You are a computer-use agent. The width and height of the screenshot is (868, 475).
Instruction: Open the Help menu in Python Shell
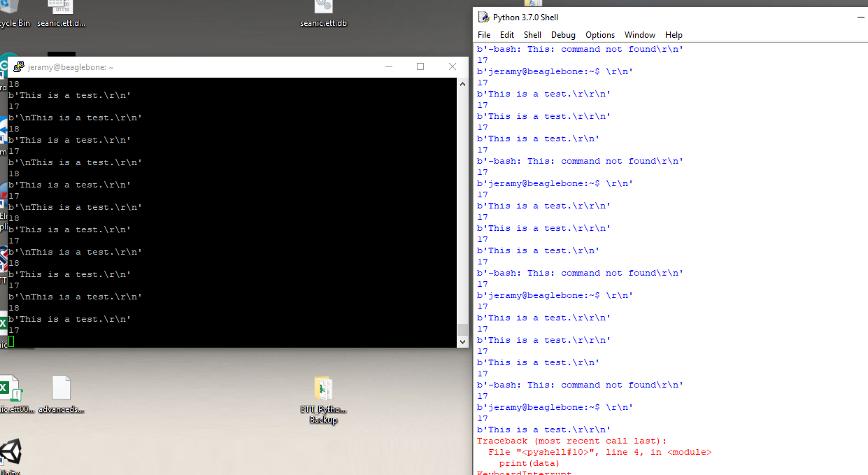pos(674,35)
